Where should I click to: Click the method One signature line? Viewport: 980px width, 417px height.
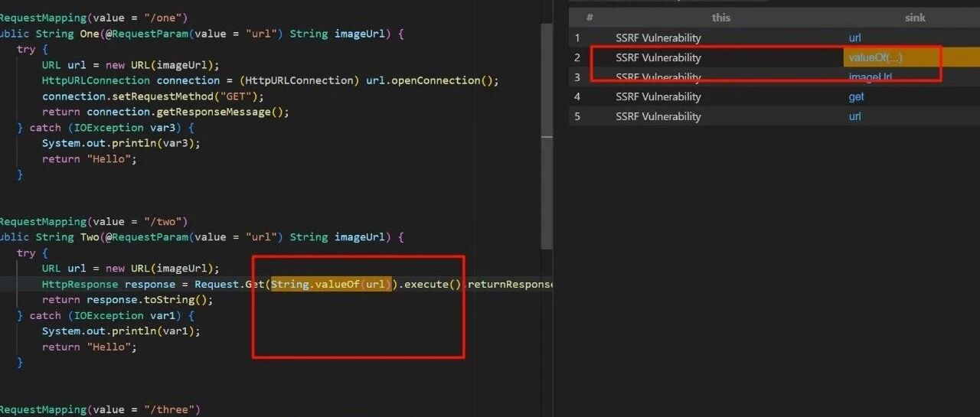click(201, 34)
